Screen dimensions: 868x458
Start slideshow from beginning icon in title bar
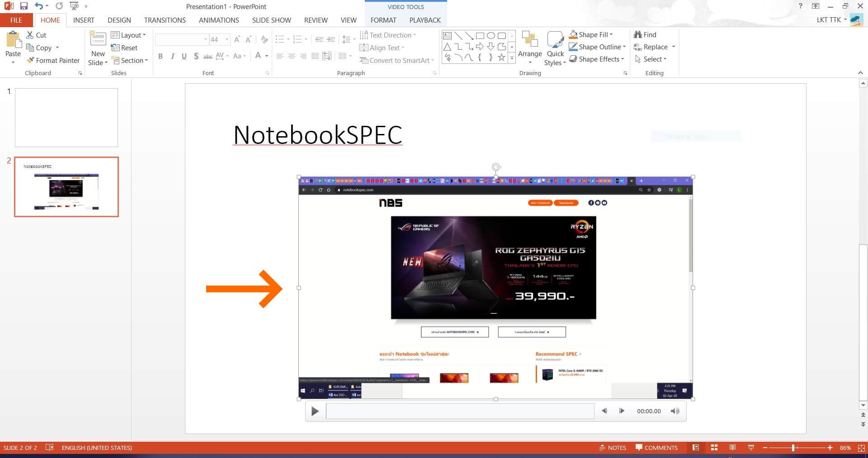(75, 6)
